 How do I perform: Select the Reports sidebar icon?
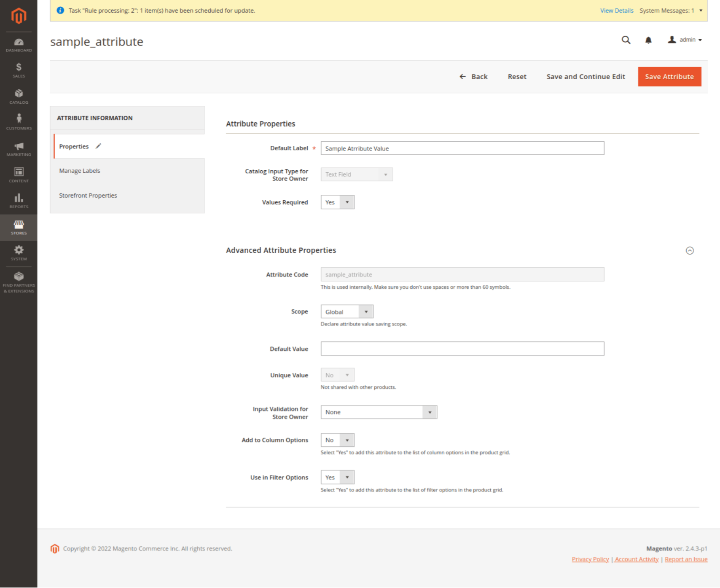point(19,201)
